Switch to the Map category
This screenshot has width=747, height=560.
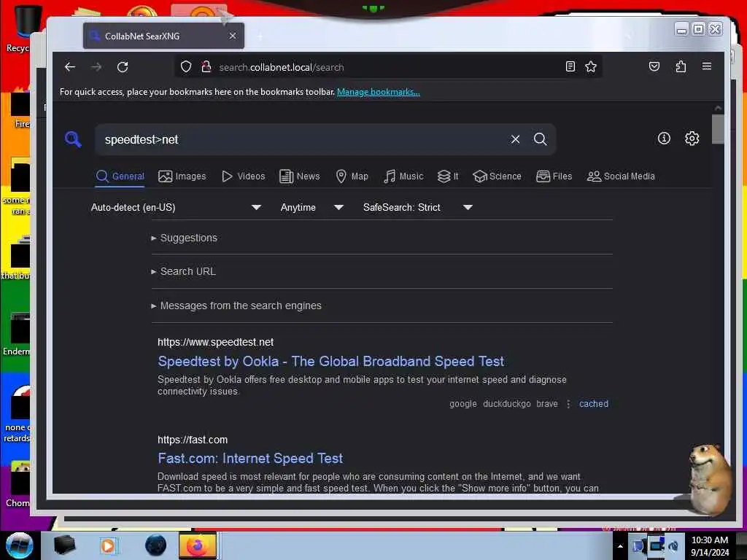point(352,176)
